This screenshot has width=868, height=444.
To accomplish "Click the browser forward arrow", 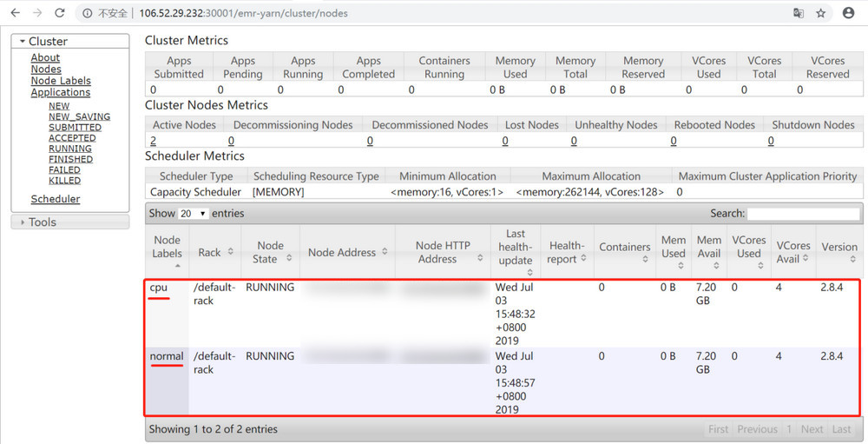I will tap(37, 13).
